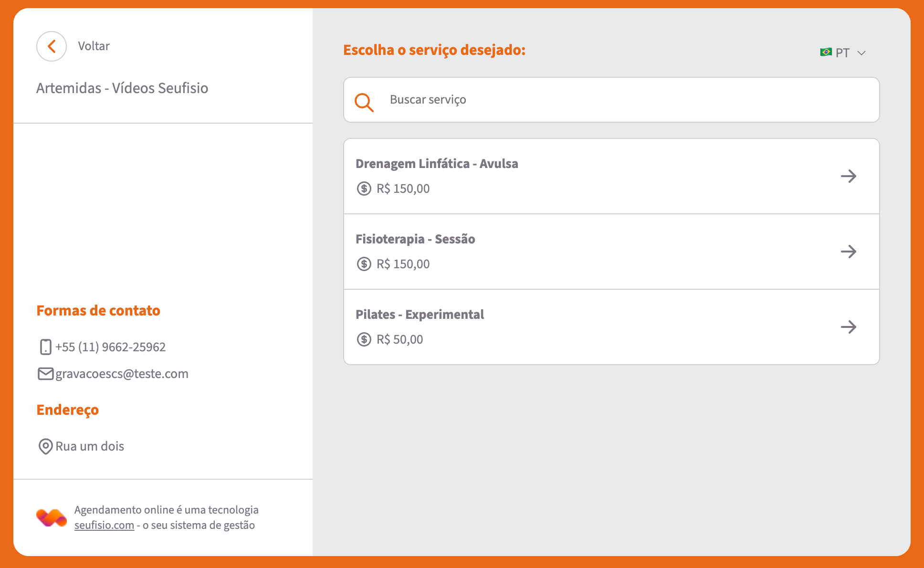
Task: Click the location pin icon by address
Action: click(45, 446)
